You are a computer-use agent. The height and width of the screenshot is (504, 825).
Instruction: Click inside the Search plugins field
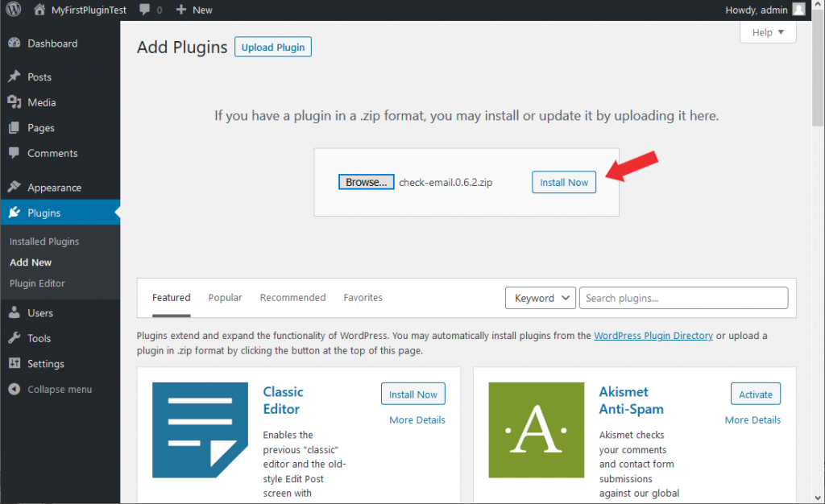point(683,298)
